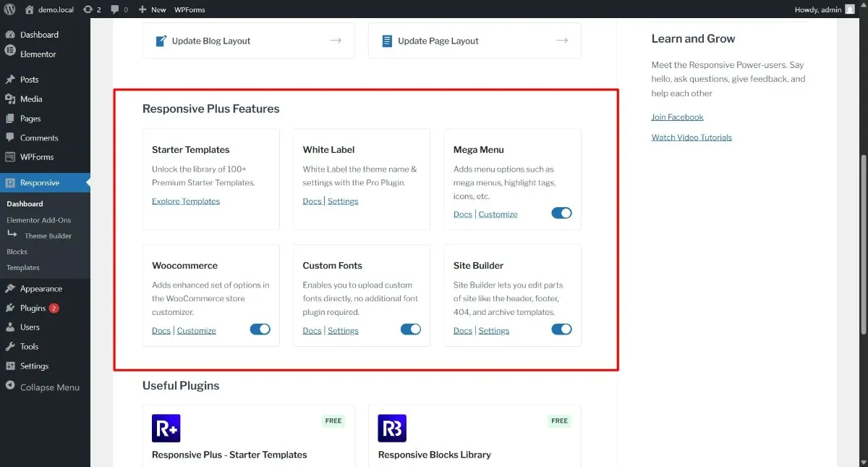Toggle the Woocommerce feature switch
The width and height of the screenshot is (868, 467).
pos(260,329)
